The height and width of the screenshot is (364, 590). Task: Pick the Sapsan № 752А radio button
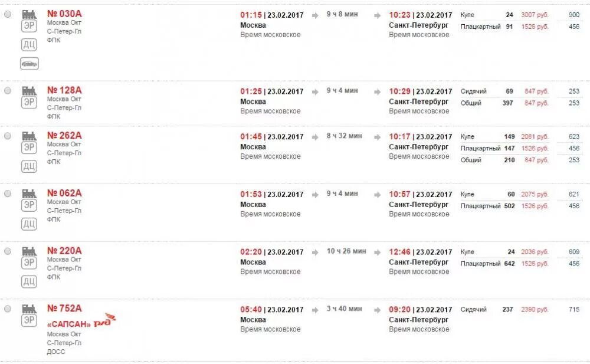click(x=8, y=309)
